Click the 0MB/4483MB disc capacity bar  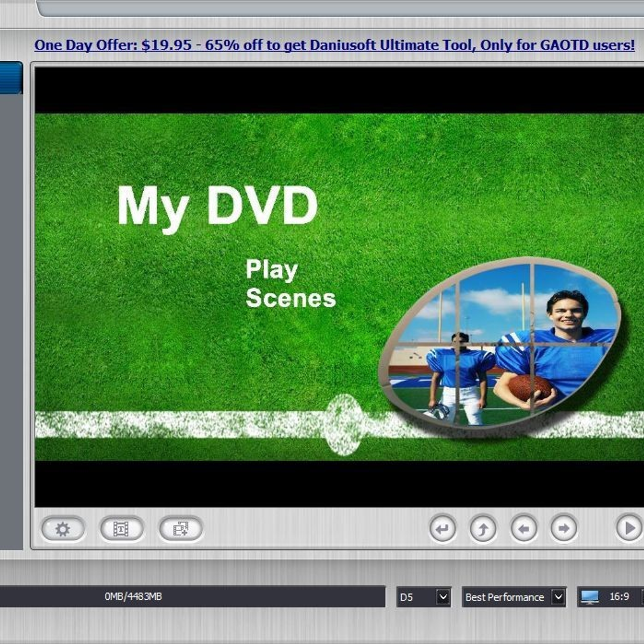click(192, 597)
